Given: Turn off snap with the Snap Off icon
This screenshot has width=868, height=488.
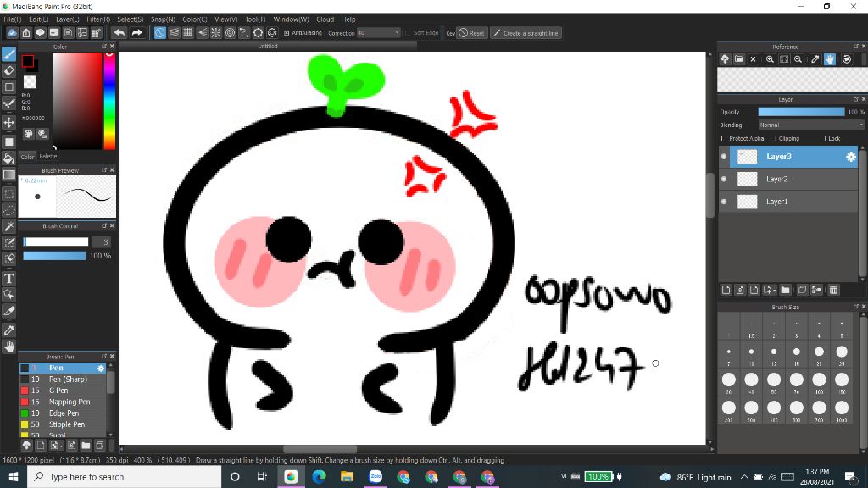Looking at the screenshot, I should click(160, 33).
